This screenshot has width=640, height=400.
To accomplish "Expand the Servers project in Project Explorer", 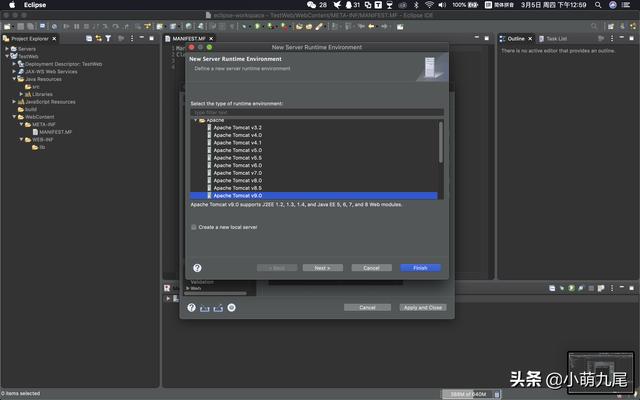I will [x=7, y=49].
